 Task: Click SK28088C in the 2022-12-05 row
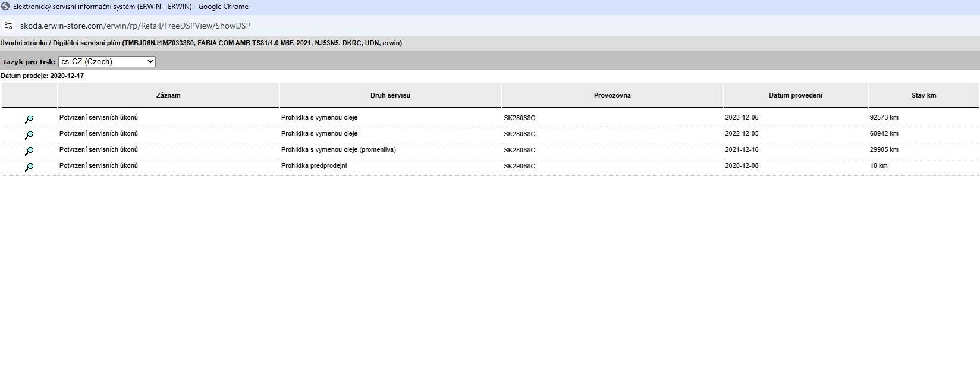[x=520, y=134]
